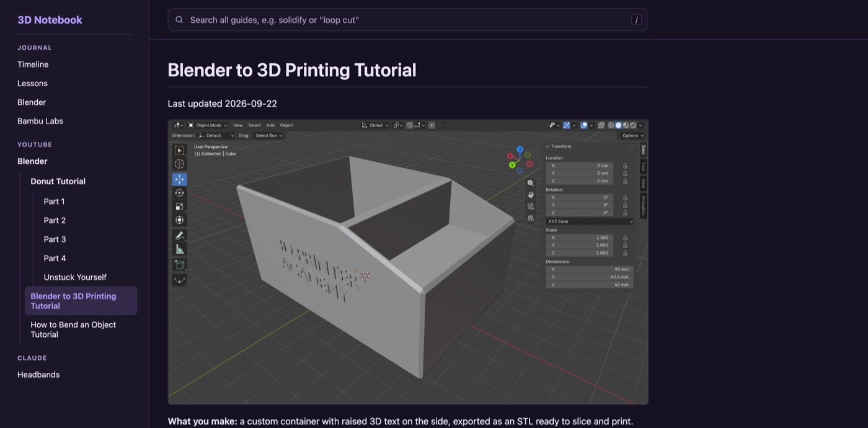Open the Options dropdown in viewport
The image size is (868, 428).
pos(633,135)
